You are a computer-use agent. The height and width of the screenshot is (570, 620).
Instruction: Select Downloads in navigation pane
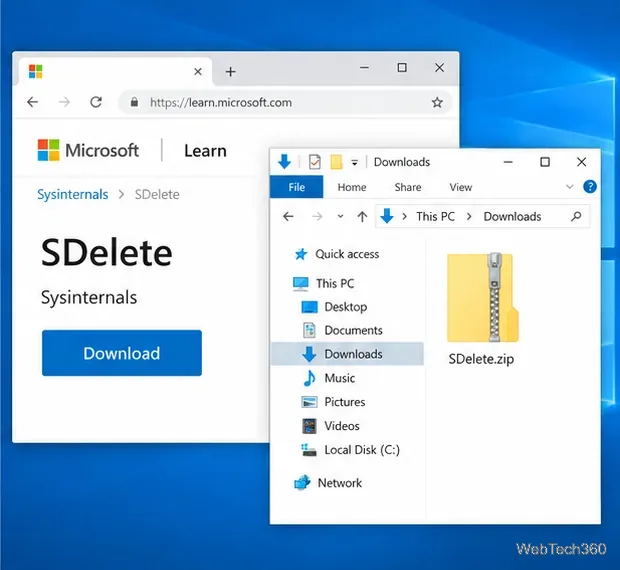pyautogui.click(x=348, y=354)
